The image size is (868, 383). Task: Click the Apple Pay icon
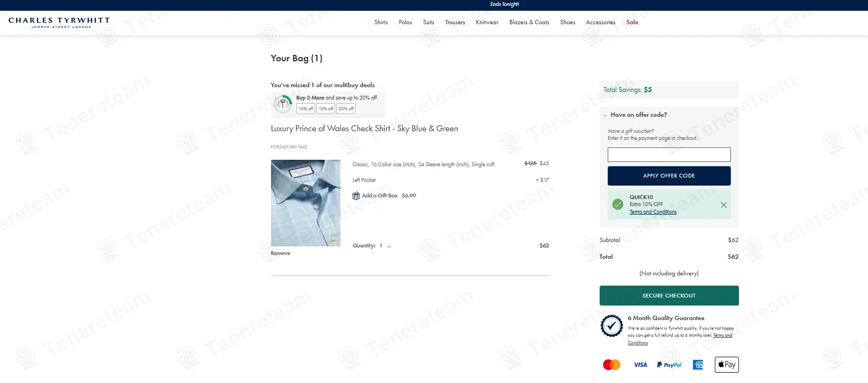pos(727,365)
